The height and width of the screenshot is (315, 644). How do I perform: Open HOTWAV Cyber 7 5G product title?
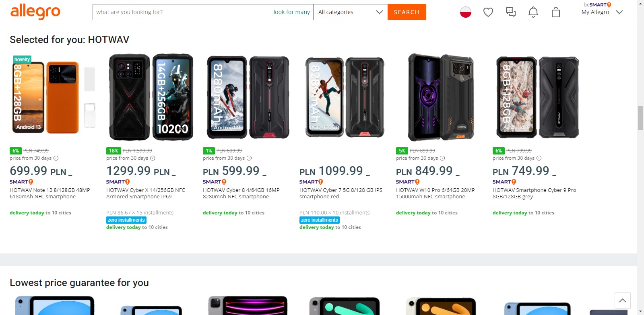[x=341, y=193]
